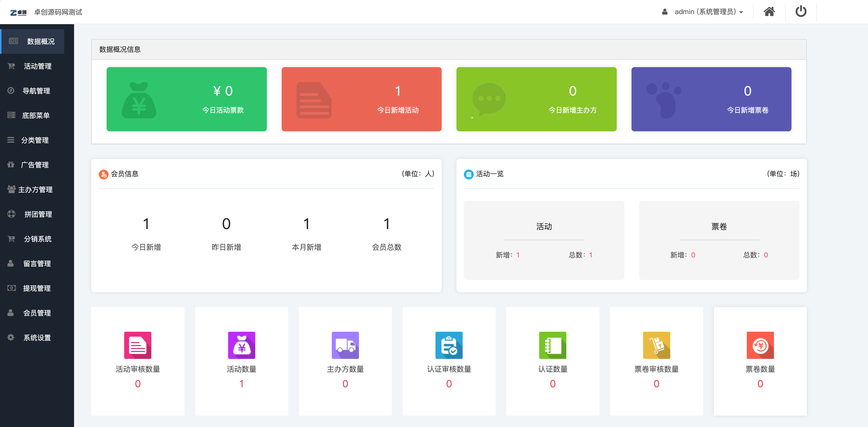868x427 pixels.
Task: Click the yellow 票卷审核数量 cart icon
Action: pyautogui.click(x=656, y=345)
